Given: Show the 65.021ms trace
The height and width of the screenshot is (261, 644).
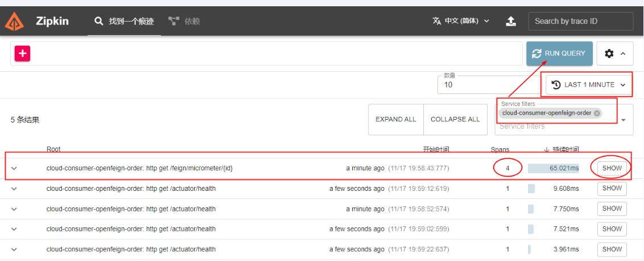Looking at the screenshot, I should (x=612, y=168).
